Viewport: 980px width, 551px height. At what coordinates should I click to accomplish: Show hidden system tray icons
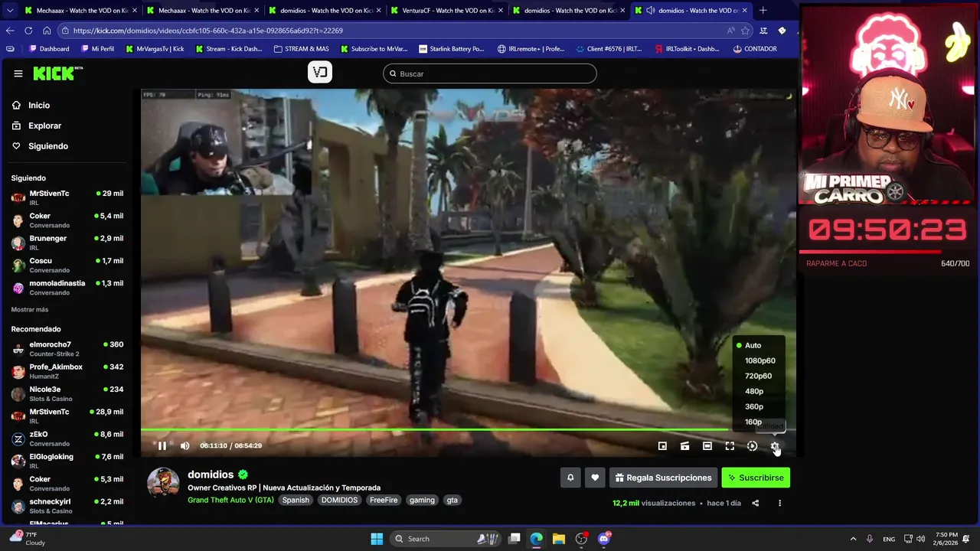tap(854, 539)
